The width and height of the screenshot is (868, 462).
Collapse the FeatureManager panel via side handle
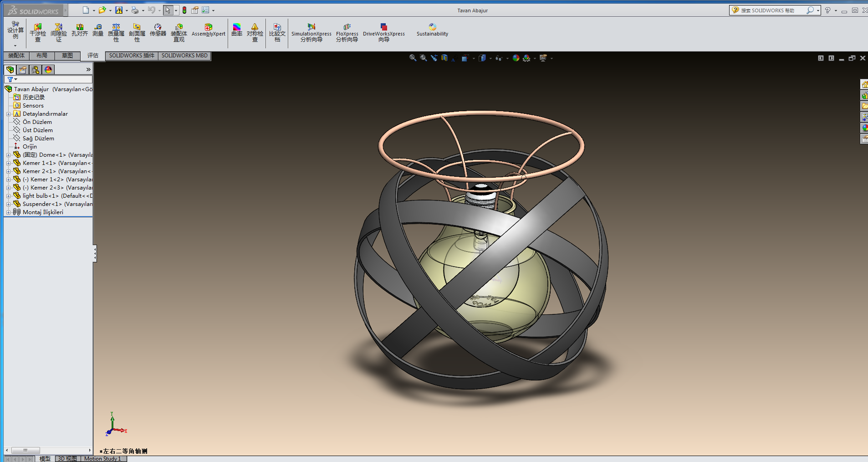pyautogui.click(x=95, y=253)
